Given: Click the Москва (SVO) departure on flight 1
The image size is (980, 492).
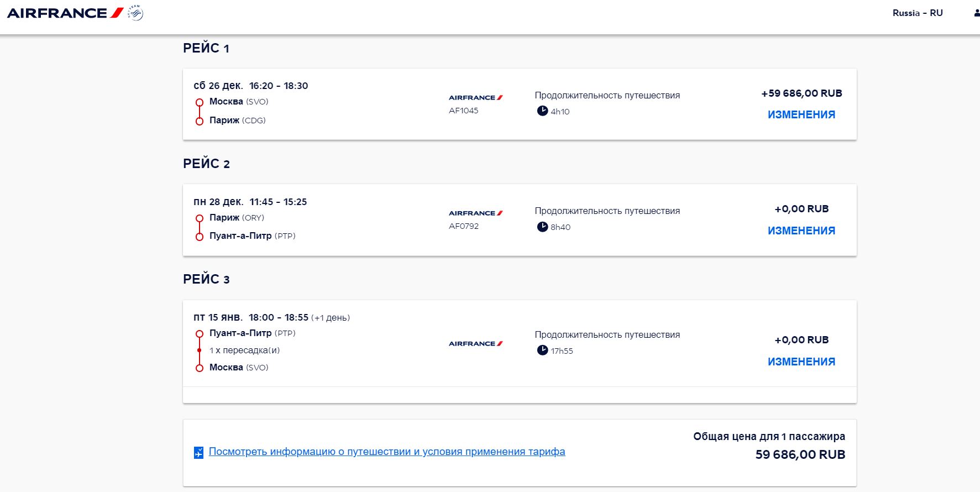Looking at the screenshot, I should pos(239,102).
